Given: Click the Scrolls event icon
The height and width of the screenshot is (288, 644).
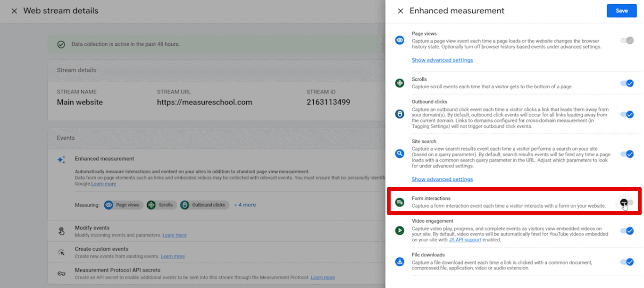Looking at the screenshot, I should tap(399, 84).
